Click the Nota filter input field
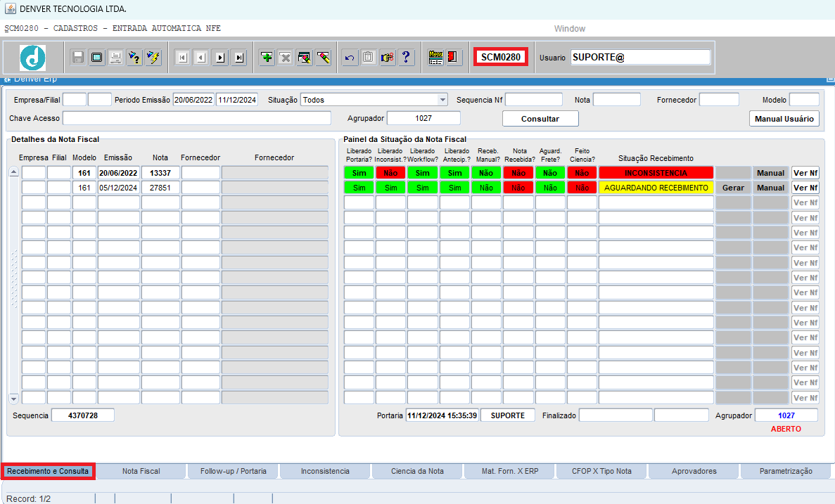Image resolution: width=835 pixels, height=504 pixels. [x=617, y=100]
